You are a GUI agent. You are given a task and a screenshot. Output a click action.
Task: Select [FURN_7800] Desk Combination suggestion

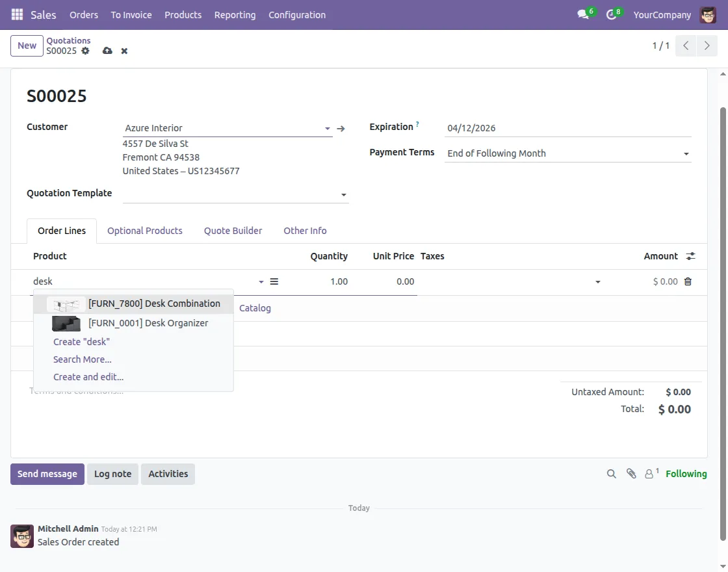[155, 303]
